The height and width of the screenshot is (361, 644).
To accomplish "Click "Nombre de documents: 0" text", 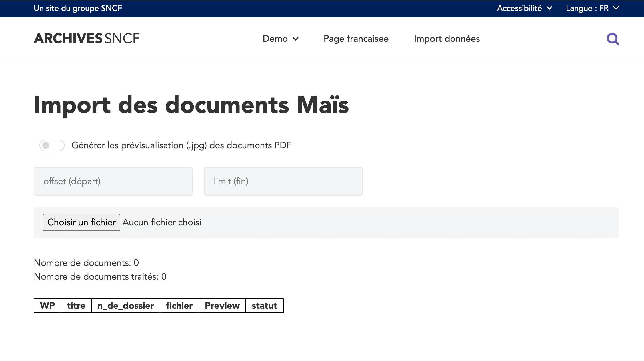I will click(x=86, y=263).
